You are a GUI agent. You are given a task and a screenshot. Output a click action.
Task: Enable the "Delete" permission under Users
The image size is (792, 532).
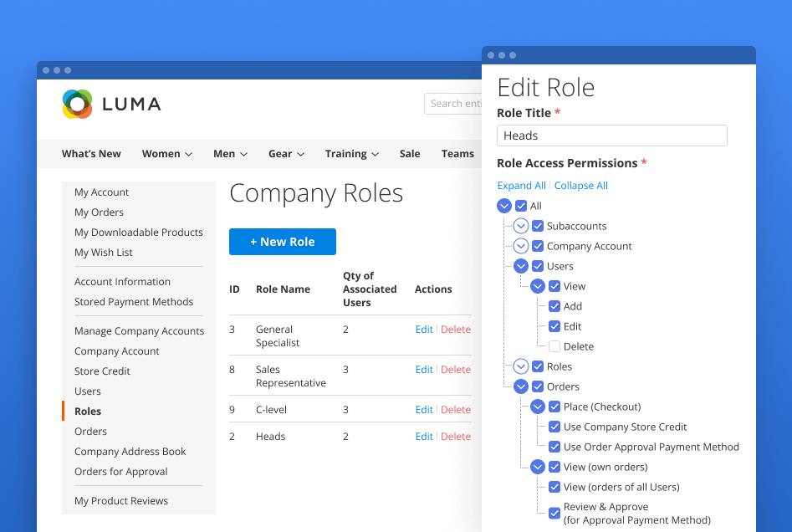tap(554, 346)
